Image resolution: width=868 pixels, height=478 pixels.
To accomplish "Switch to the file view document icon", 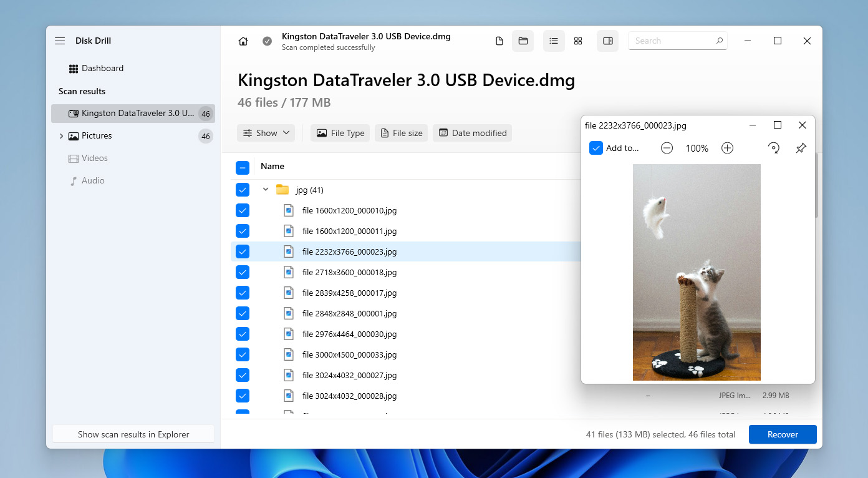I will [499, 41].
